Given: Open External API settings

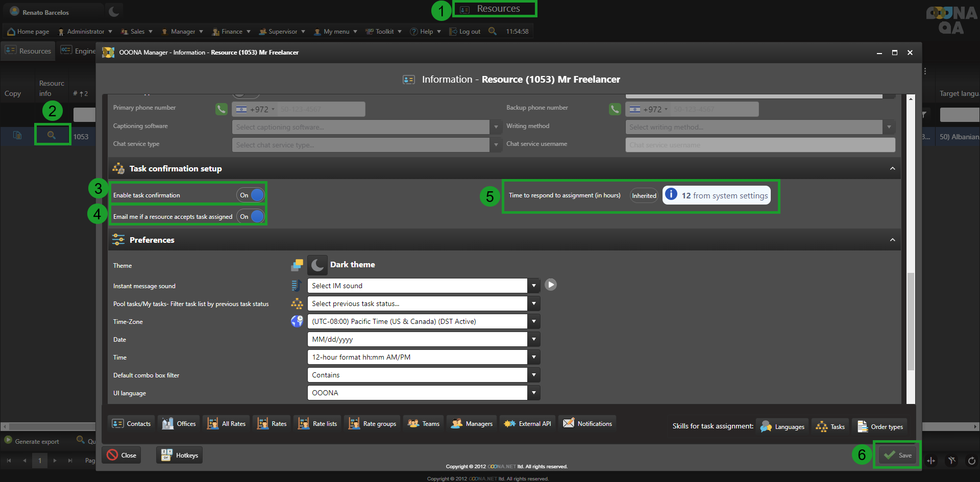Looking at the screenshot, I should tap(527, 424).
